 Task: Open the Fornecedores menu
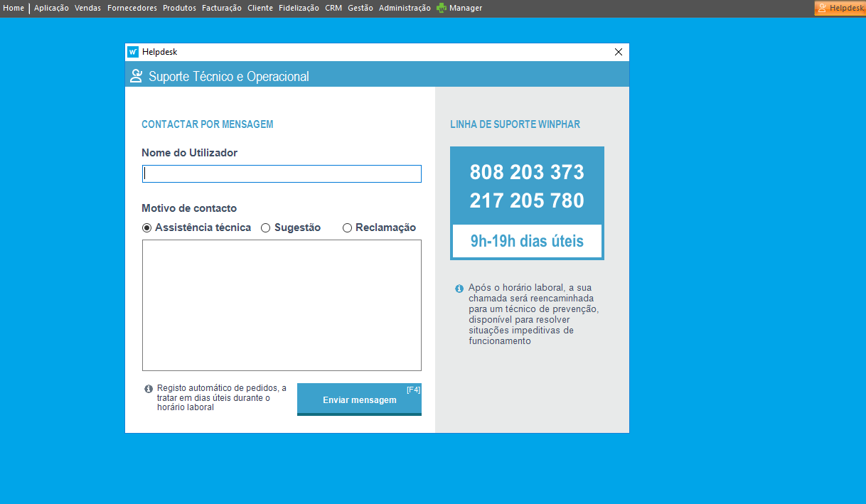click(132, 8)
